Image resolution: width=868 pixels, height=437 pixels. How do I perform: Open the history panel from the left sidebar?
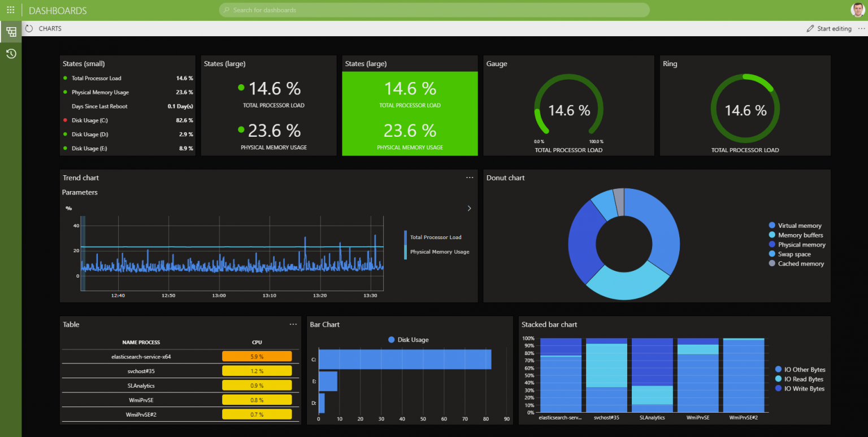pos(10,54)
